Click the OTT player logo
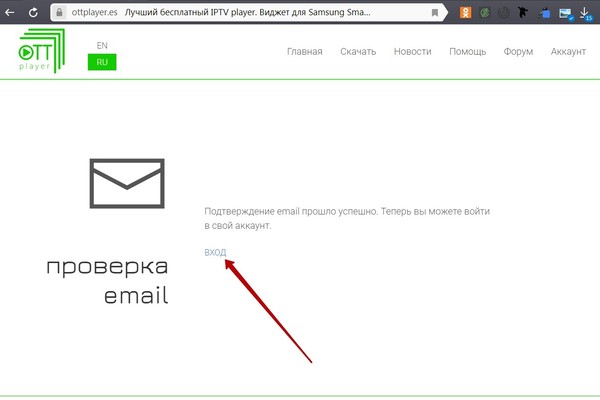 [x=41, y=51]
